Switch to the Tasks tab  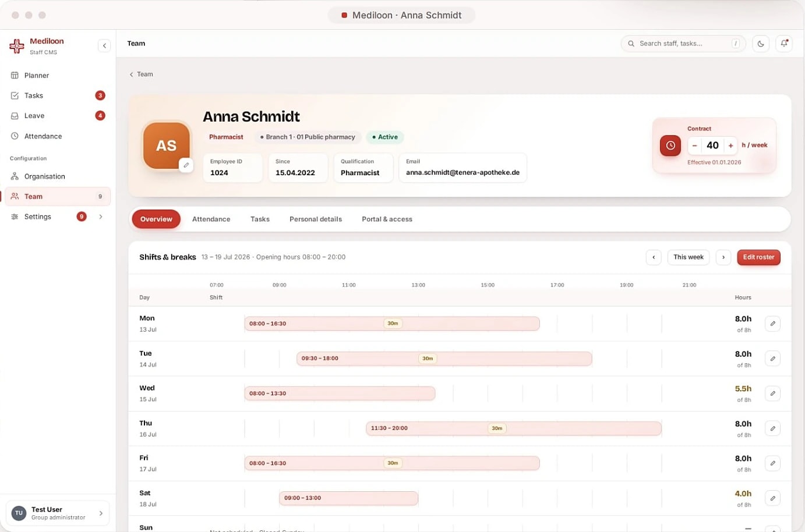click(x=260, y=219)
